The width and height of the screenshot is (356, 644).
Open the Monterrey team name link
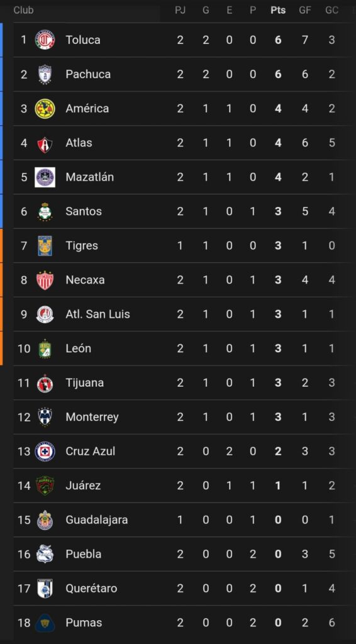[92, 417]
